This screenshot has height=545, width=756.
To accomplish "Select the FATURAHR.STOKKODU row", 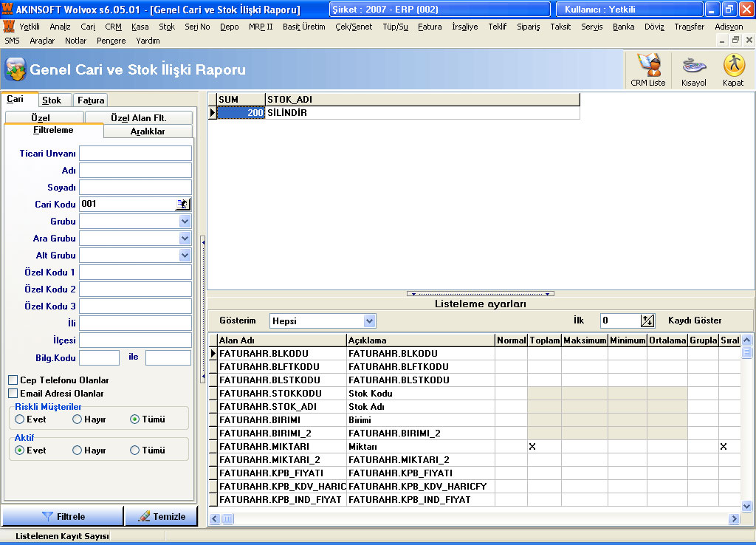I will (x=475, y=393).
